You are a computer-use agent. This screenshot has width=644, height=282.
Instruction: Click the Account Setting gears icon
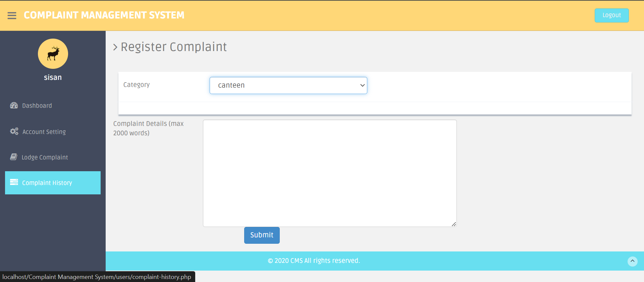14,132
